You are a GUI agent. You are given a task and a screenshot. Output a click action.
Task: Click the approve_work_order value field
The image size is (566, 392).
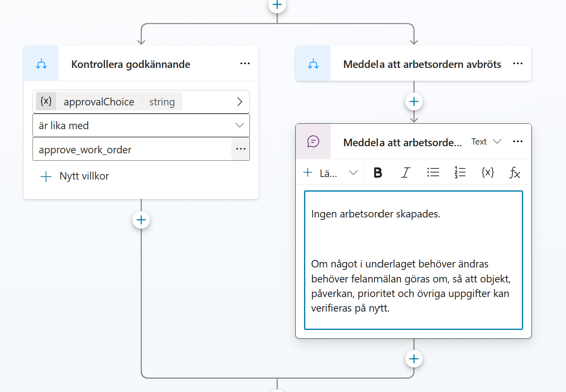[x=132, y=149]
